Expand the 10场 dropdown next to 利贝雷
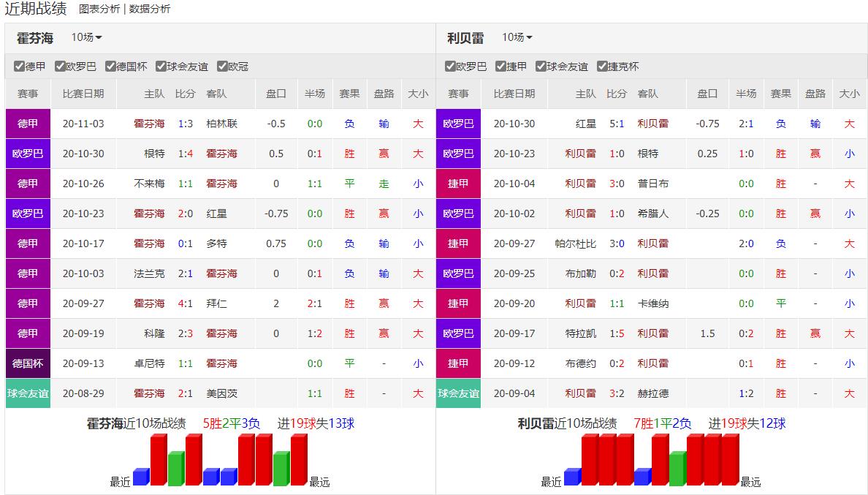Viewport: 868px width, 495px height. pos(517,37)
